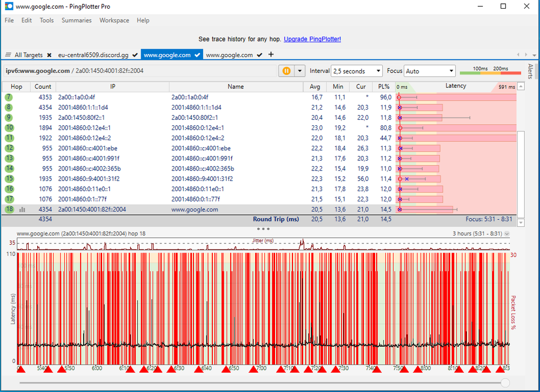Open the dropdown arrow beside the pause button
The height and width of the screenshot is (392, 540).
299,71
